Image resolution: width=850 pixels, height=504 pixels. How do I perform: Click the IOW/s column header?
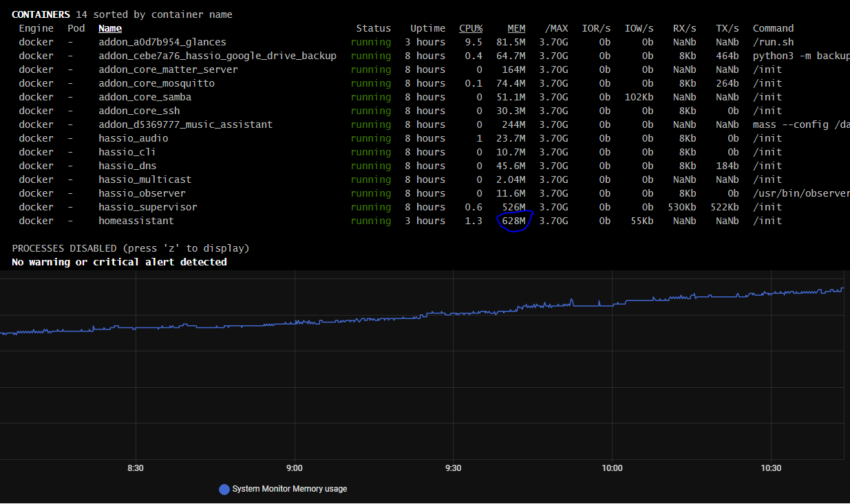tap(639, 28)
